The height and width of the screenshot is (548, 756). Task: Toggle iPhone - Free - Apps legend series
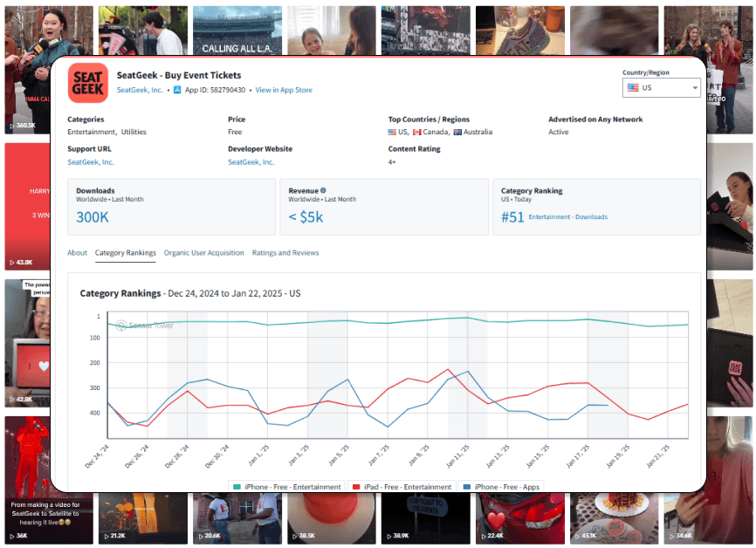click(502, 487)
